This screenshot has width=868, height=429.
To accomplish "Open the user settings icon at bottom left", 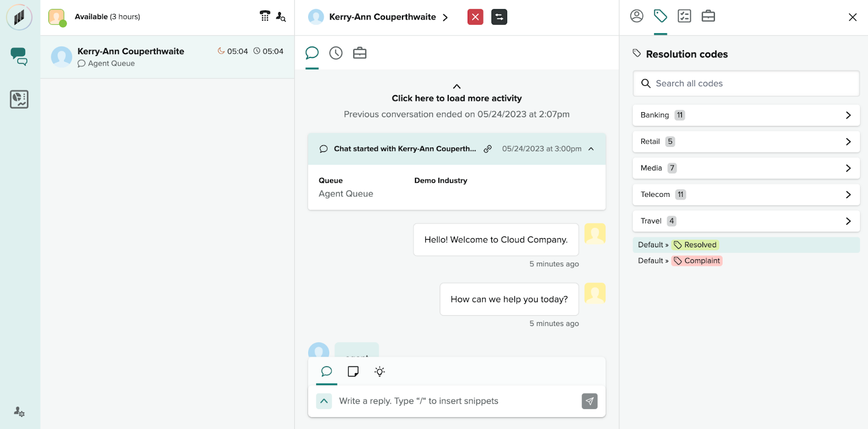I will pos(19,412).
